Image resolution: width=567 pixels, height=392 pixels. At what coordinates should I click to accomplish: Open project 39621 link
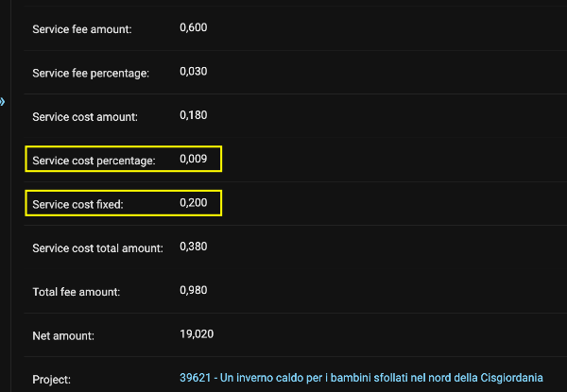coord(361,378)
